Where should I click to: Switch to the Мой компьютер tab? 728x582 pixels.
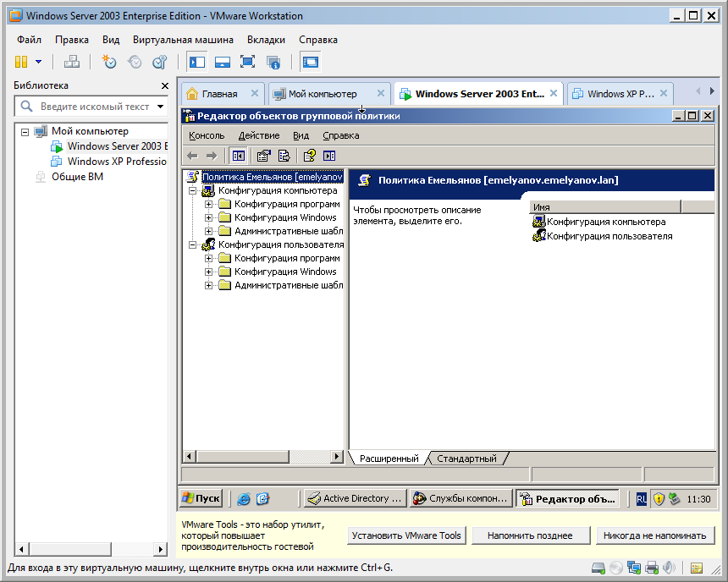point(323,94)
